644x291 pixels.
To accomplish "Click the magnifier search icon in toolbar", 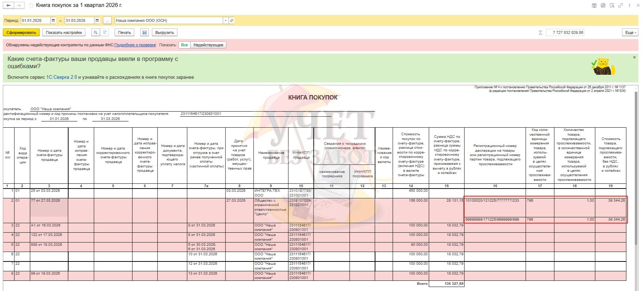I will pyautogui.click(x=95, y=32).
